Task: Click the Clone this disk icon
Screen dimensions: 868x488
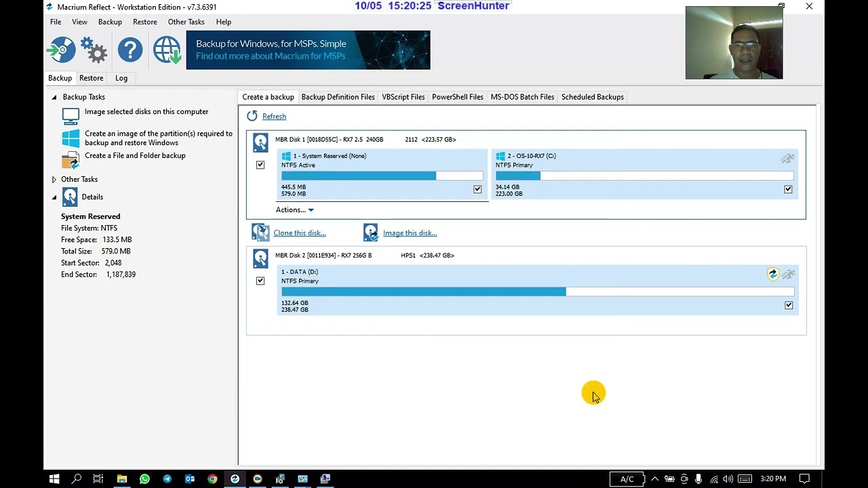Action: coord(260,232)
